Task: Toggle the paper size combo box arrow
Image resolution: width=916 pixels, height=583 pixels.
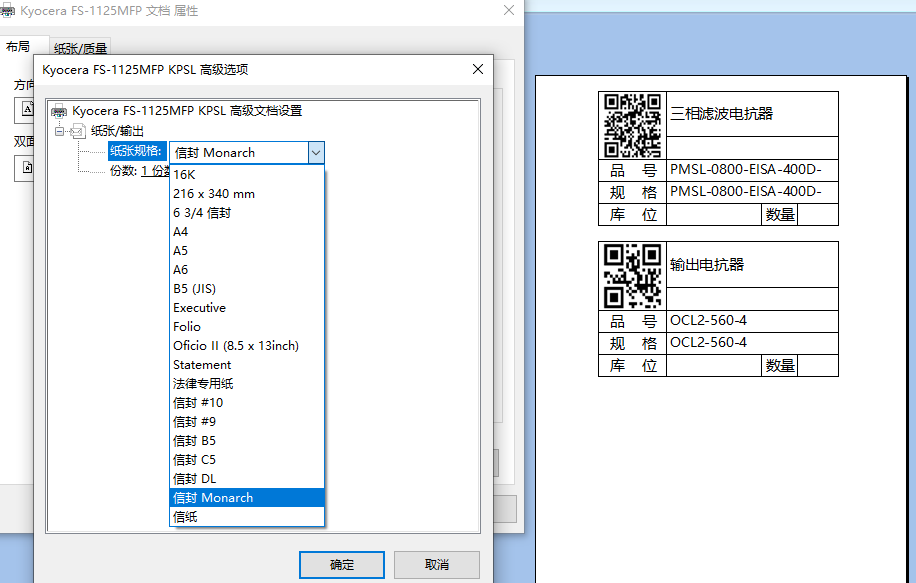Action: pyautogui.click(x=315, y=153)
